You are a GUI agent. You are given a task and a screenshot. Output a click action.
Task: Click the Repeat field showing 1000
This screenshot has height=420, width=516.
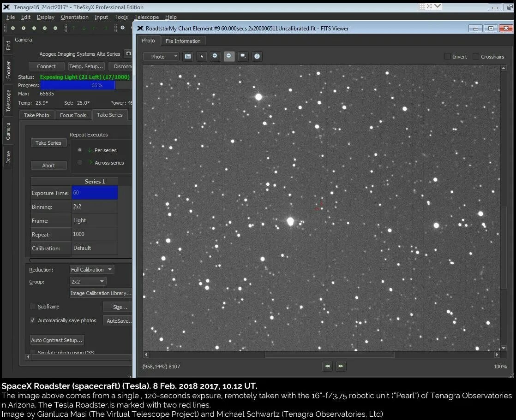click(95, 234)
